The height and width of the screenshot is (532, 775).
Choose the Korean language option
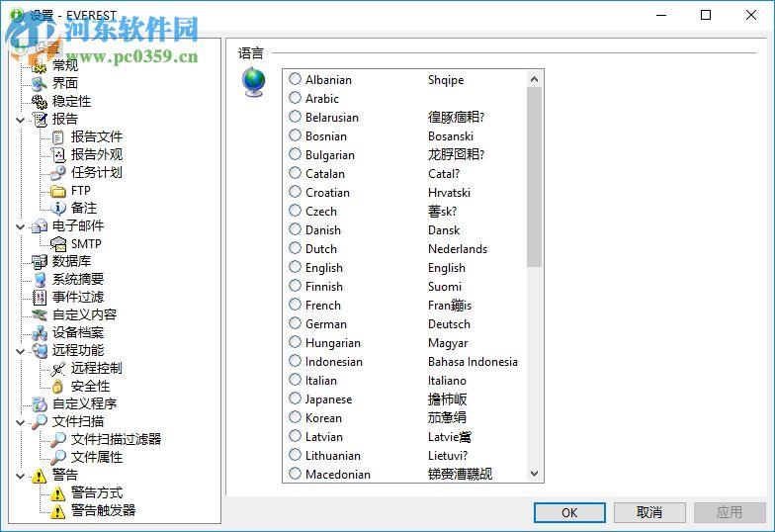[295, 417]
